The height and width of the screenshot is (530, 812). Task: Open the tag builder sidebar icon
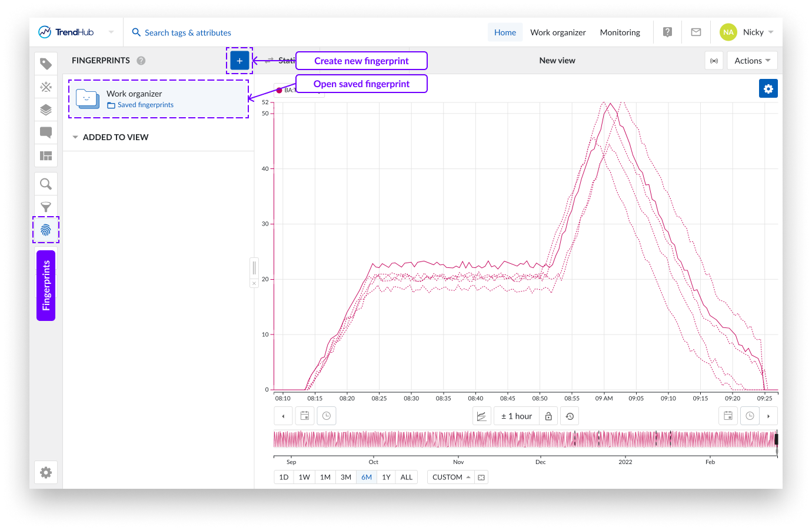tap(46, 87)
